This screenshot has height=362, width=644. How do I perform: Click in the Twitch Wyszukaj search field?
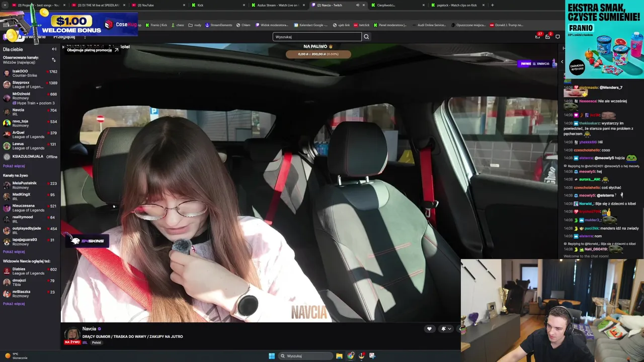(x=317, y=37)
